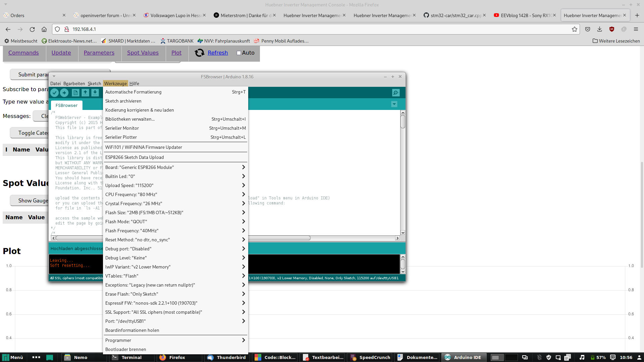
Task: Click the Refresh link
Action: pyautogui.click(x=218, y=53)
